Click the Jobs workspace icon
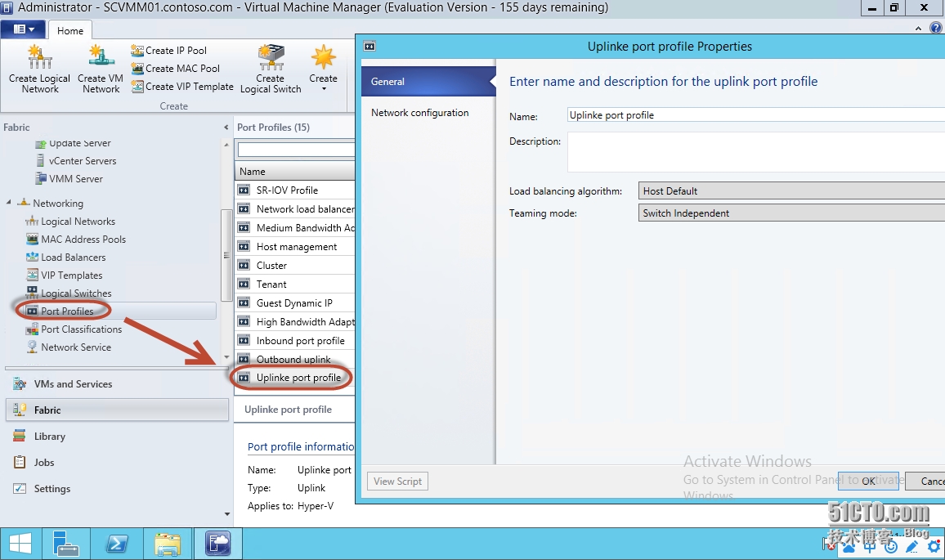 [x=20, y=462]
